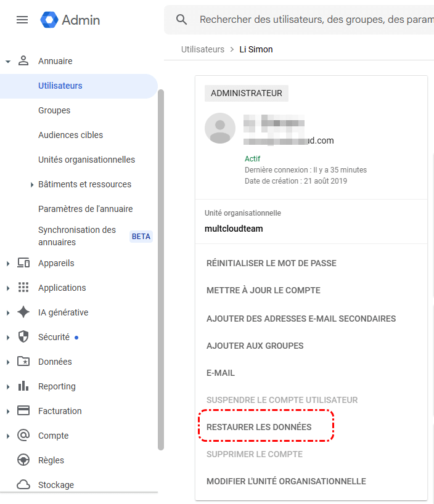Screen dimensions: 434x504
Task: Click Restaurer les données
Action: (259, 427)
